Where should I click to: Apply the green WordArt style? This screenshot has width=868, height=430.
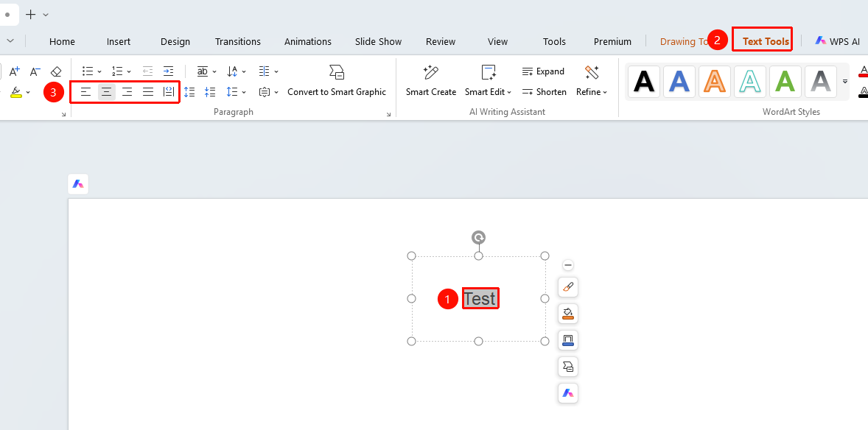[x=785, y=82]
